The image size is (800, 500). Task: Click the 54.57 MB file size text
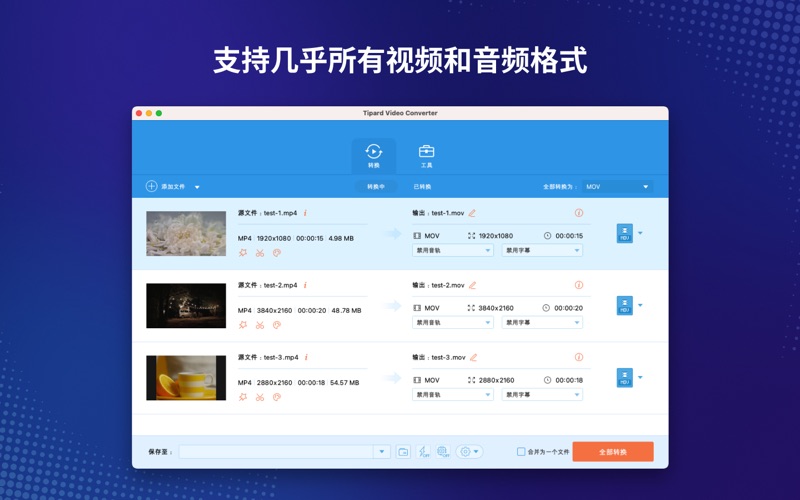click(x=344, y=382)
